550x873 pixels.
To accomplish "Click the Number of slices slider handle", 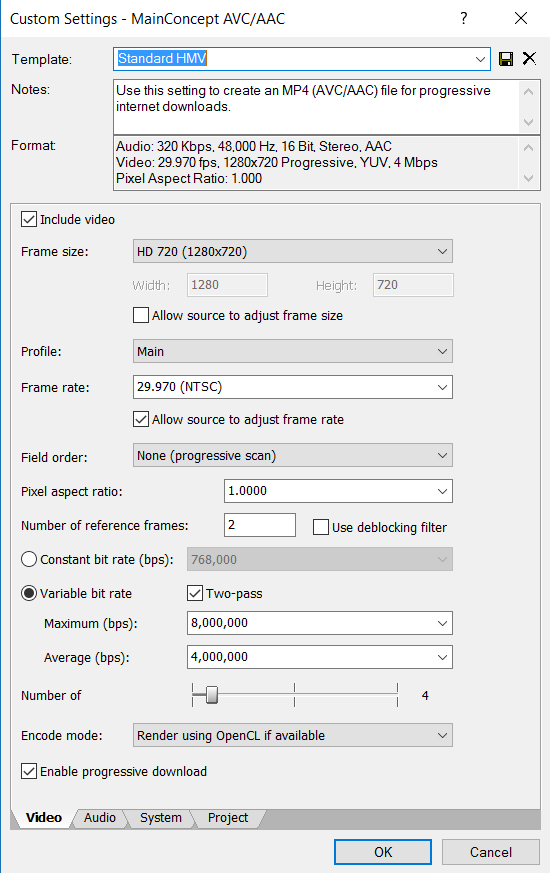I will 212,695.
